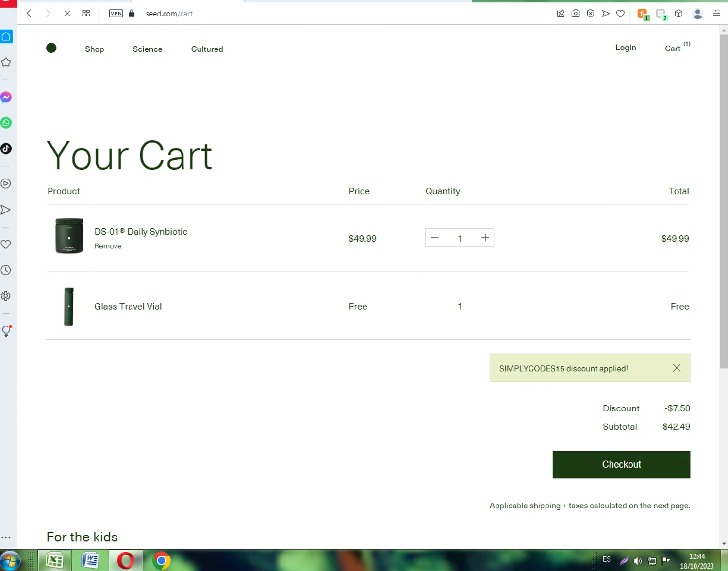The image size is (728, 571).
Task: Open the easy setup menu icon
Action: coord(717,14)
